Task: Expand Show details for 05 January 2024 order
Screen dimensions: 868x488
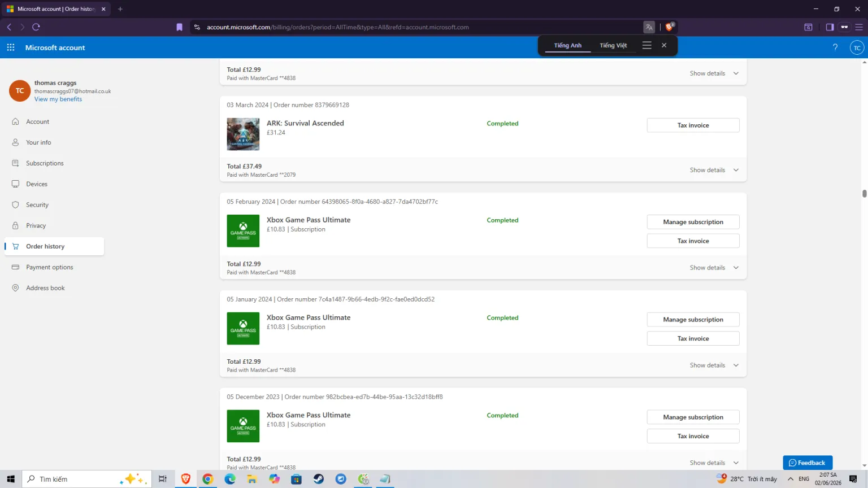Action: (x=714, y=365)
